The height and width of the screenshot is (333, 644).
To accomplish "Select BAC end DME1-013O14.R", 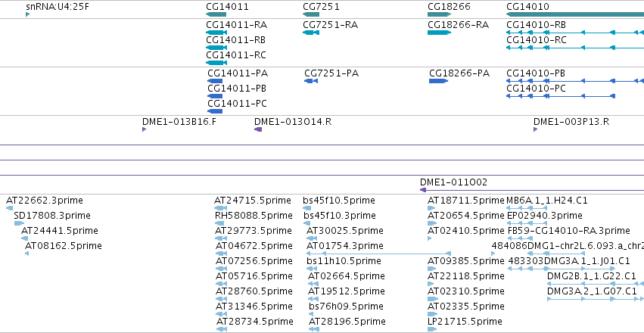I will (293, 122).
